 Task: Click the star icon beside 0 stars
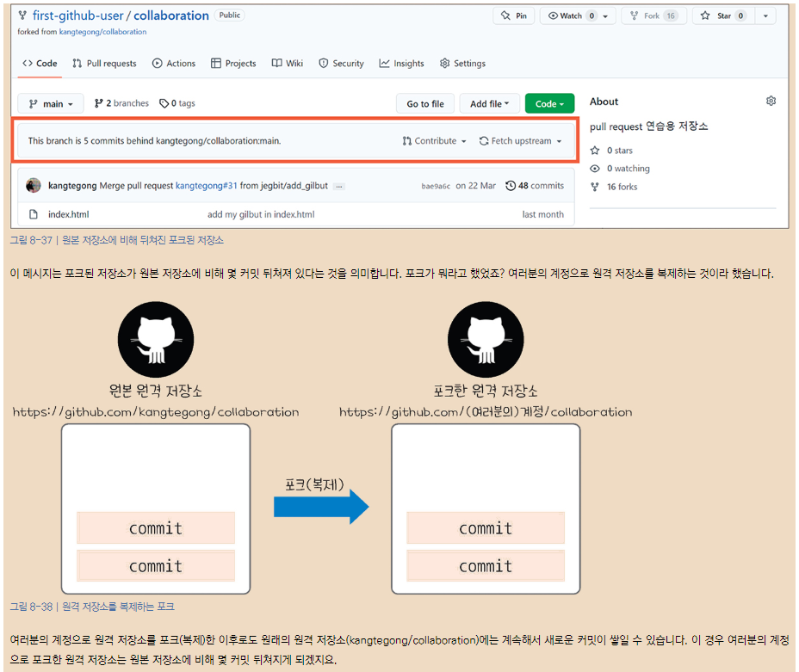(x=595, y=151)
